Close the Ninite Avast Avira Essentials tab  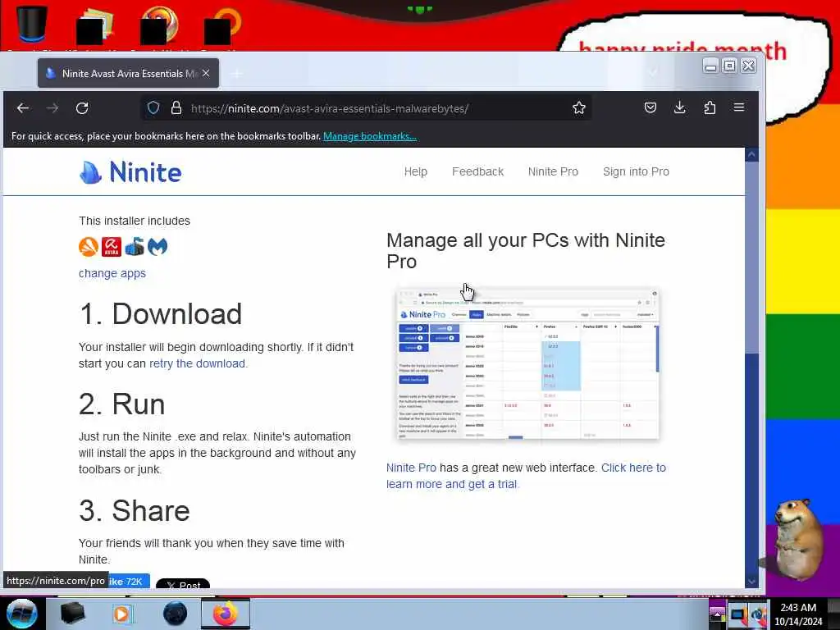(x=206, y=73)
